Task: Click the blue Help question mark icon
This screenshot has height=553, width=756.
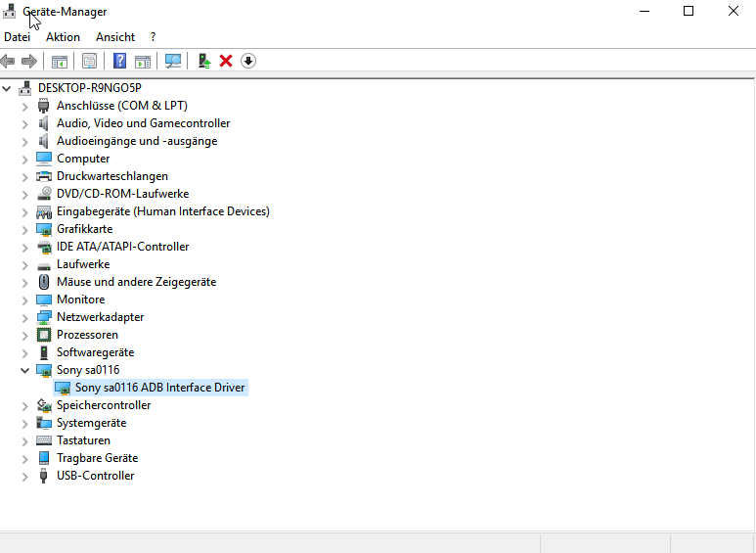Action: pos(119,61)
